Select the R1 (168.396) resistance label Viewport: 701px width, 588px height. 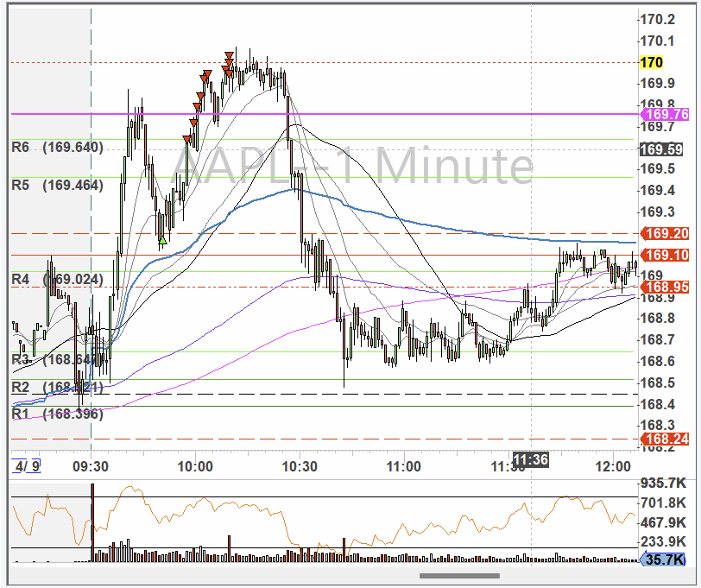(57, 414)
